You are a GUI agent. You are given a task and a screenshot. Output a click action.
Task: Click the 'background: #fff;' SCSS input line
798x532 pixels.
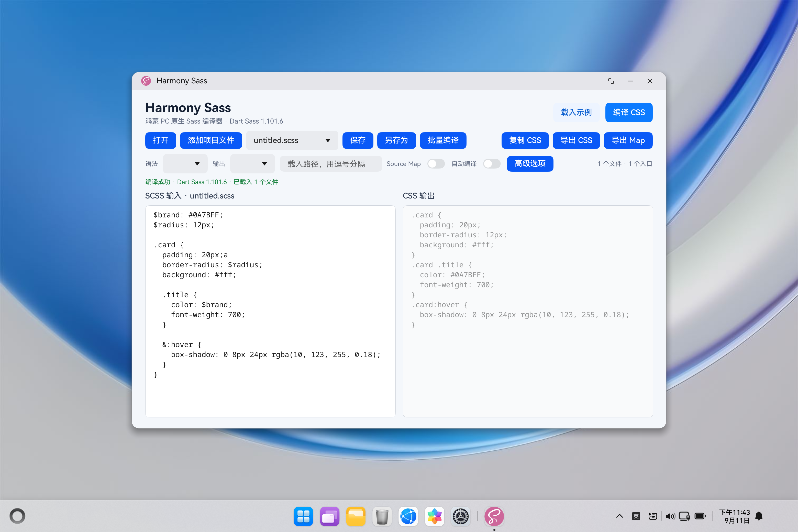[199, 275]
